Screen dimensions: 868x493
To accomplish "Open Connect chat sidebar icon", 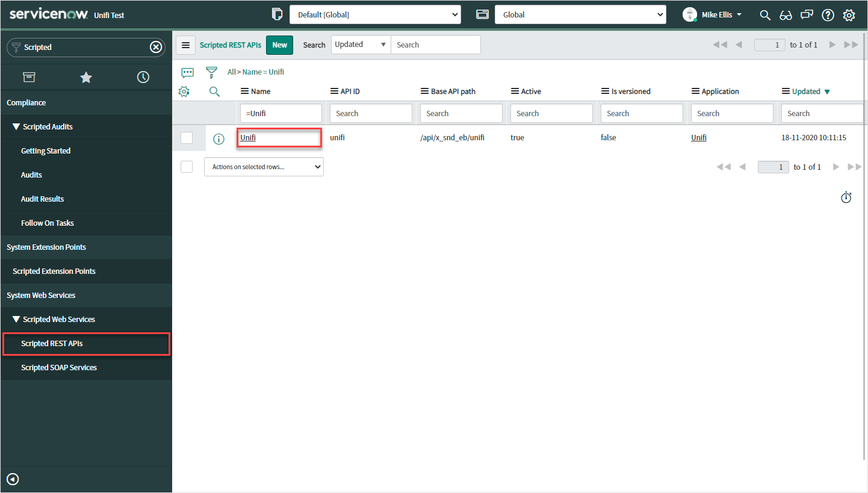I will (x=807, y=15).
